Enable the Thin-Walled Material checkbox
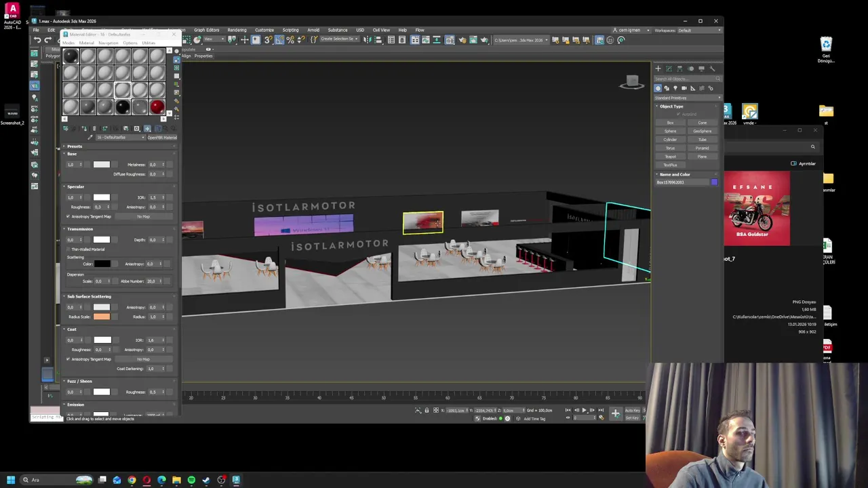Screen dimensions: 868x488 (x=68, y=249)
